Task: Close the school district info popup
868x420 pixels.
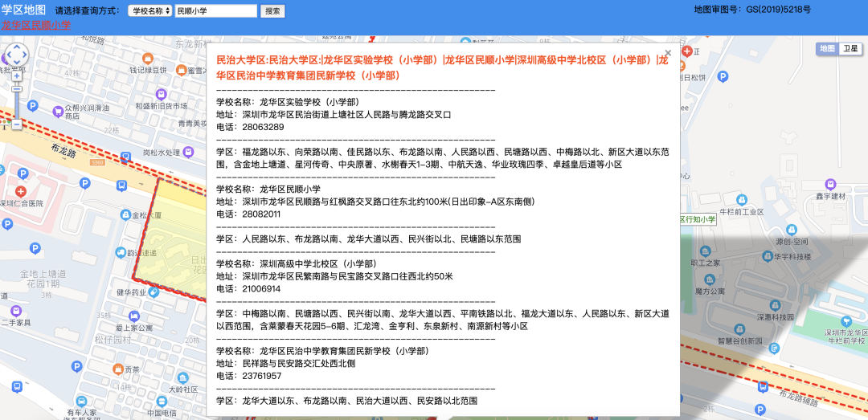Action: click(x=668, y=52)
